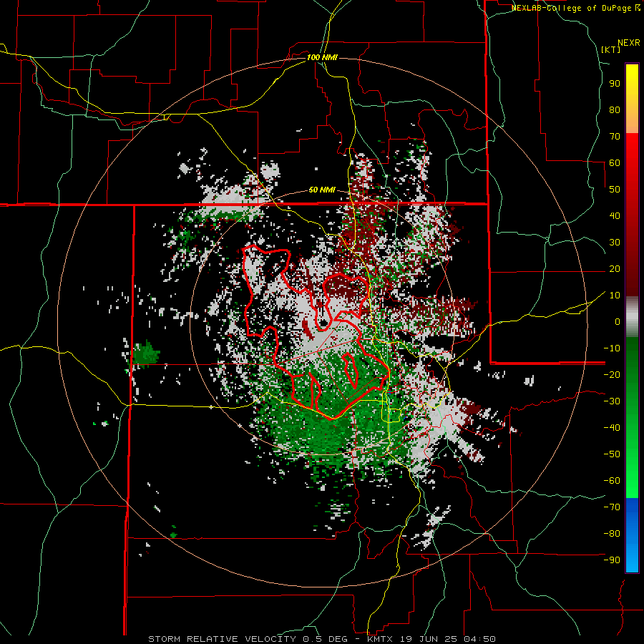644x644 pixels.
Task: Click the 50 knot value on the legend
Action: pyautogui.click(x=615, y=190)
